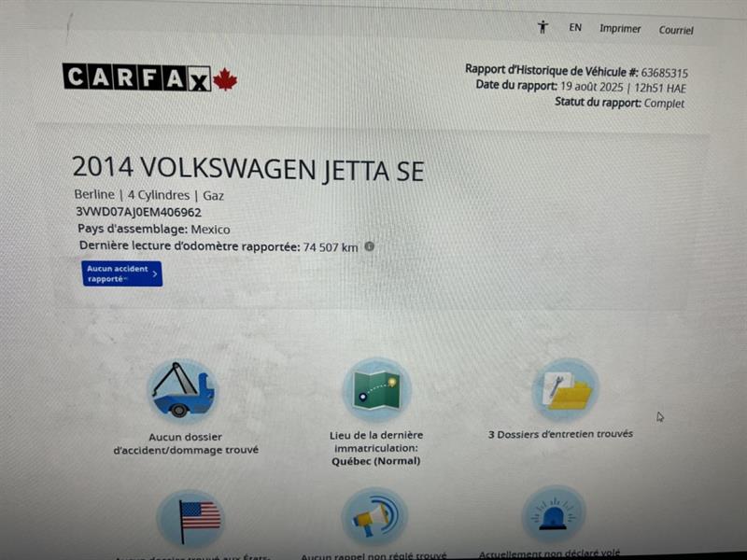Click the Courriel link

coord(675,30)
